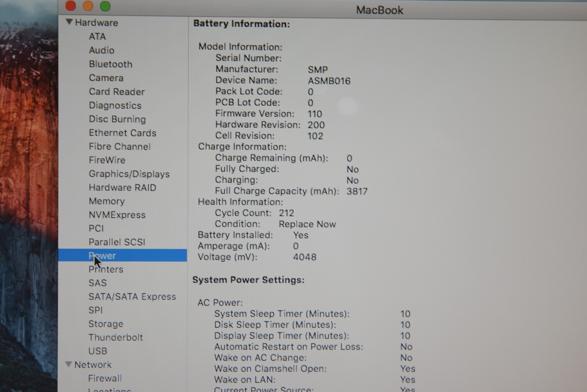
Task: Select NVMExpress in the sidebar
Action: point(117,215)
